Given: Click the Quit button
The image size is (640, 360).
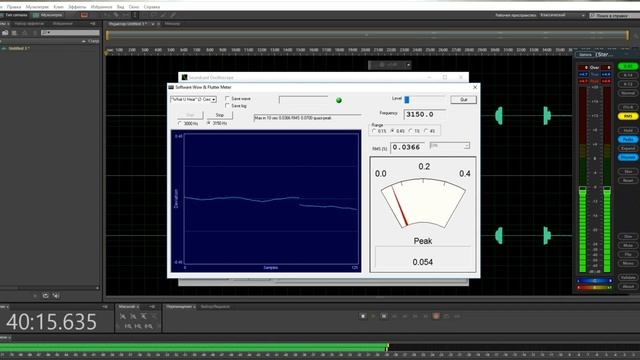Looking at the screenshot, I should point(464,100).
